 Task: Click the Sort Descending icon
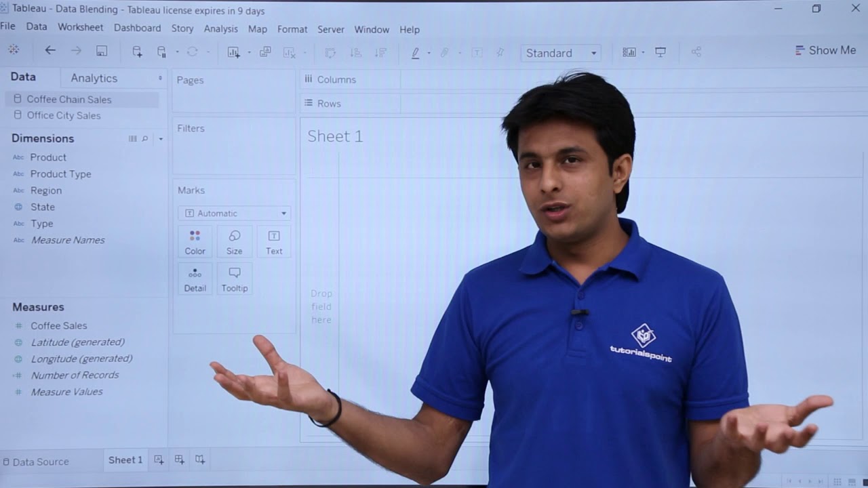click(x=380, y=52)
